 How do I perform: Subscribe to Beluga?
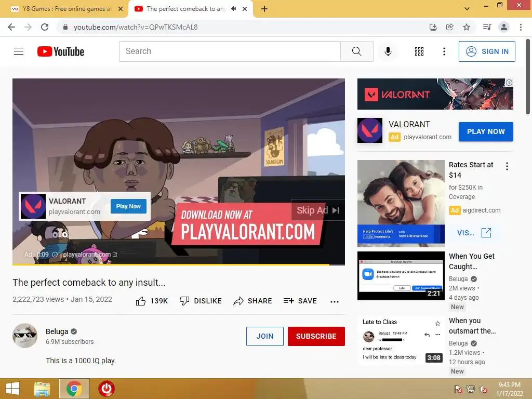pos(316,336)
